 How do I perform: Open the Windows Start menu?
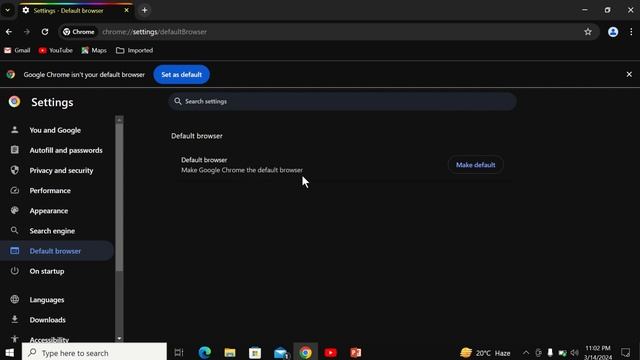[10, 352]
